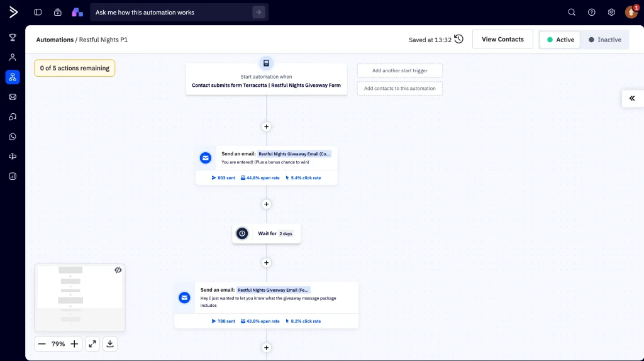Expand the right side panel chevrons
Screen dimensions: 644x361
pyautogui.click(x=632, y=98)
